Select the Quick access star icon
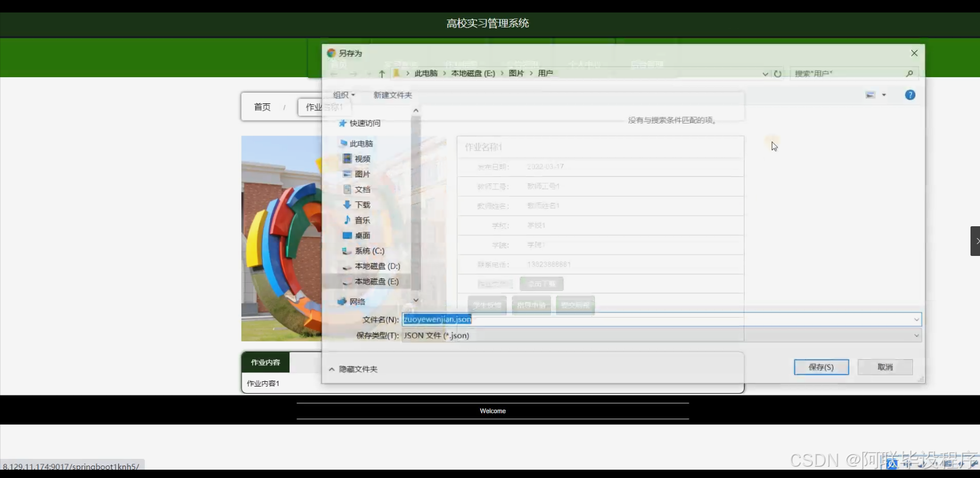Viewport: 980px width, 478px height. tap(342, 123)
